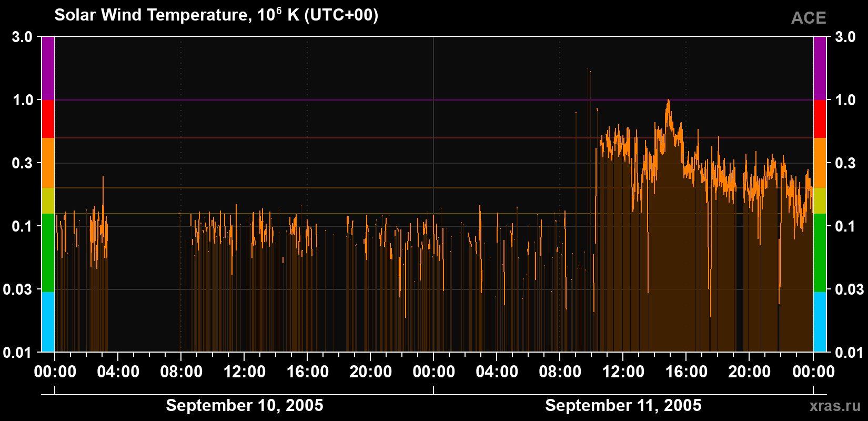The width and height of the screenshot is (868, 421).
Task: Click the 12:00 time label for September 10
Action: (245, 372)
